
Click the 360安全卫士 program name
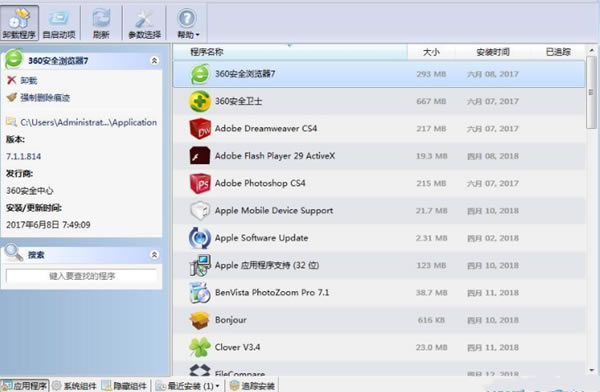[x=238, y=101]
